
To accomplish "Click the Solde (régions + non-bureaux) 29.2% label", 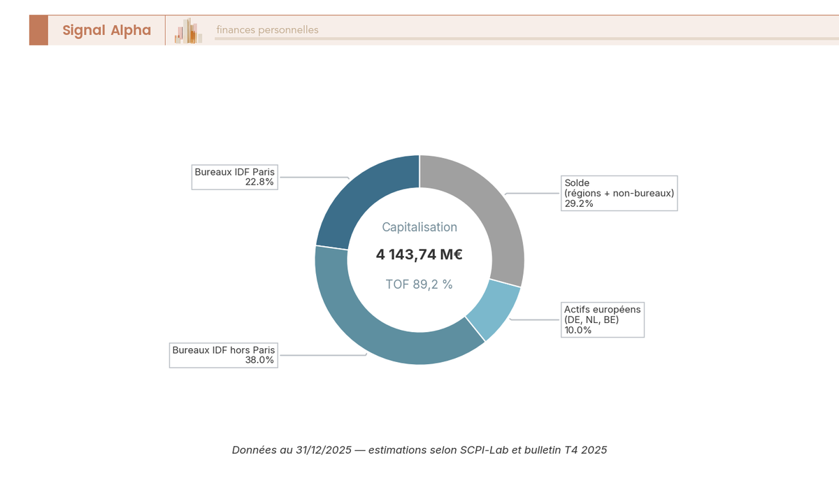I will coord(619,193).
